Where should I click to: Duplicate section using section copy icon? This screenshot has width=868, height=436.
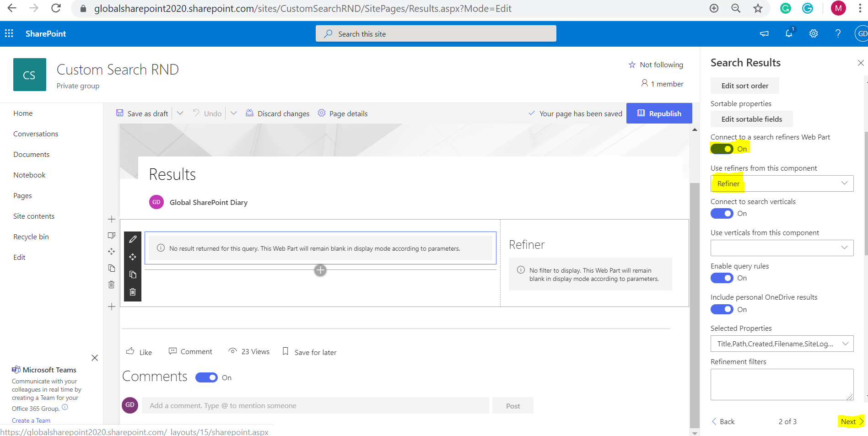[111, 268]
